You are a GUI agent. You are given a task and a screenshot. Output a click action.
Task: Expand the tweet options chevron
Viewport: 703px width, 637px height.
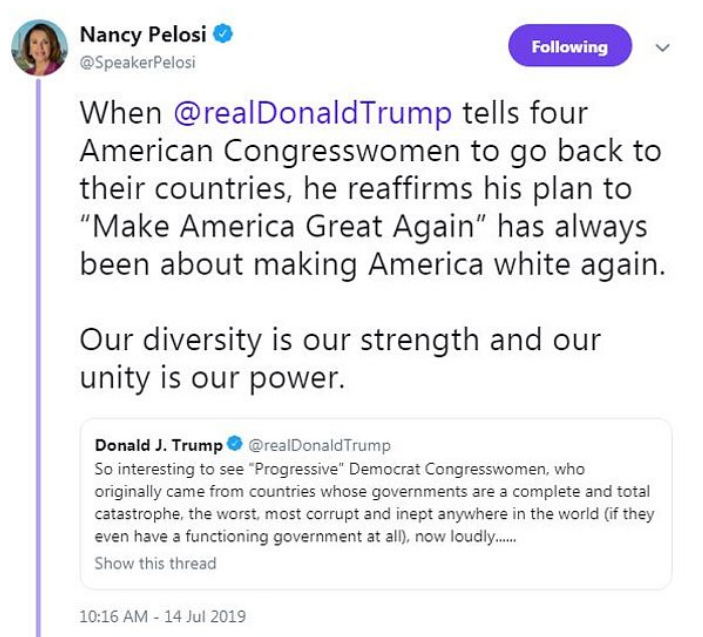662,47
